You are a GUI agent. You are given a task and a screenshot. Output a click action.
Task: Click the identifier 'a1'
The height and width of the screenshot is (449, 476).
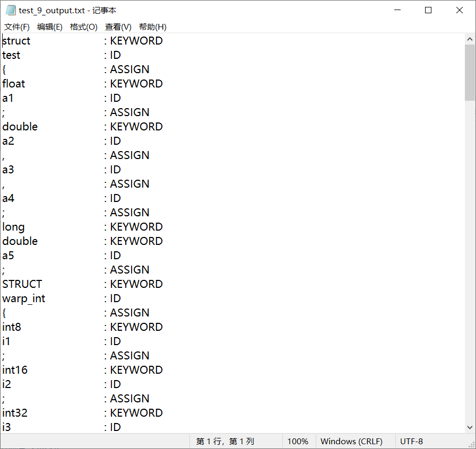point(8,98)
